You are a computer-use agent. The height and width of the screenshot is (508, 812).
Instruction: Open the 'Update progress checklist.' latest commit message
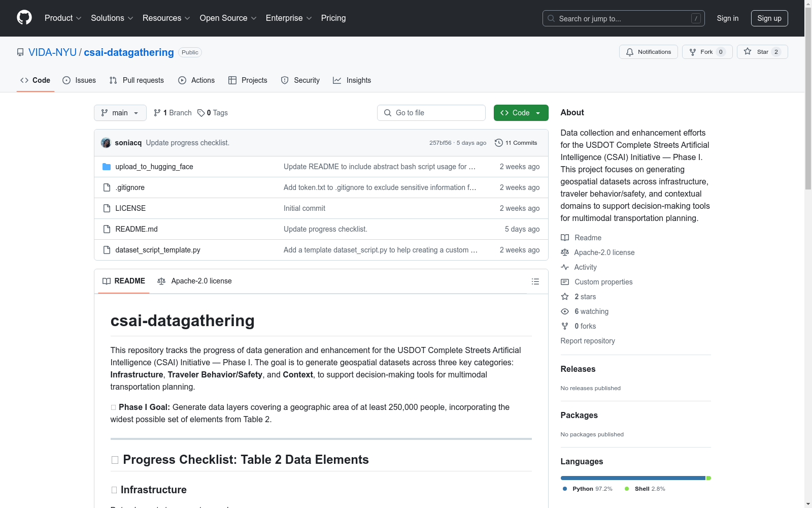(x=188, y=143)
